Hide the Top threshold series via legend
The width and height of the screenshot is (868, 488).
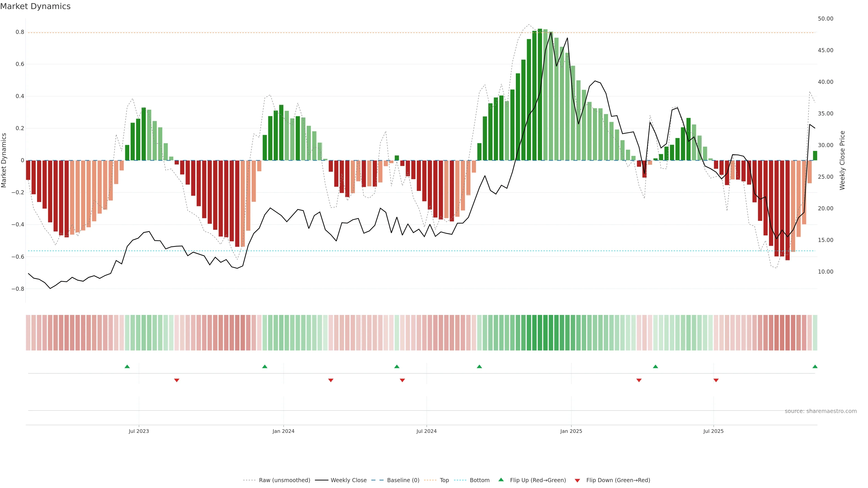pos(444,480)
